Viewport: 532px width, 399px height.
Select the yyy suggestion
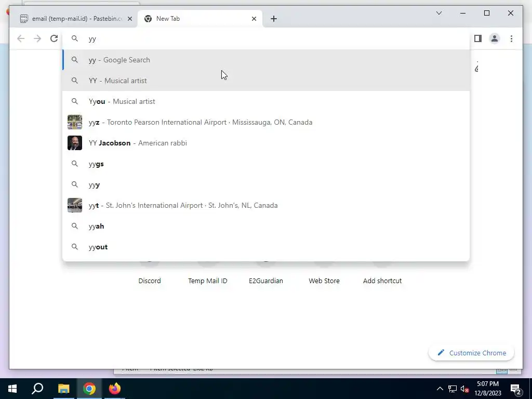click(266, 184)
